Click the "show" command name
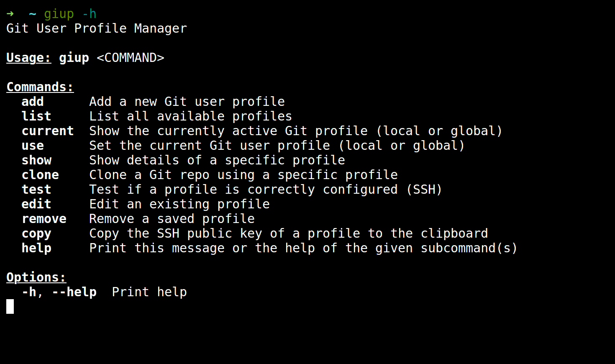Viewport: 615px width, 364px height. tap(36, 160)
